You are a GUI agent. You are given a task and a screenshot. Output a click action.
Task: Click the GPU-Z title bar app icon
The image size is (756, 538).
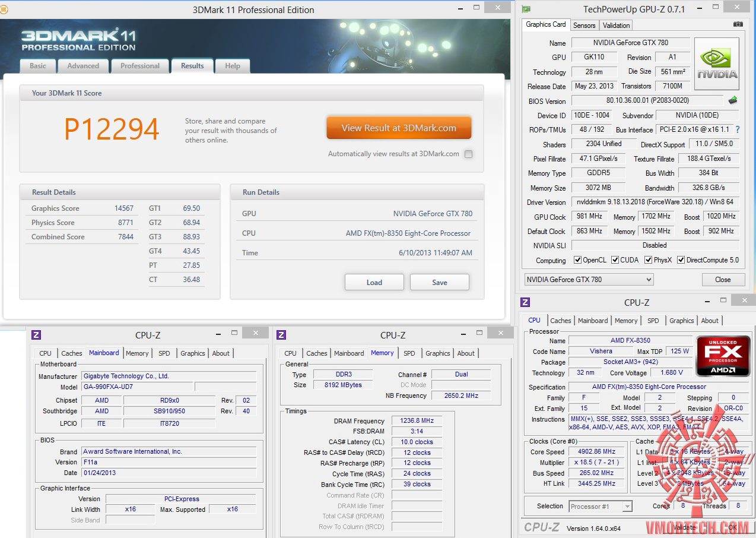(526, 9)
